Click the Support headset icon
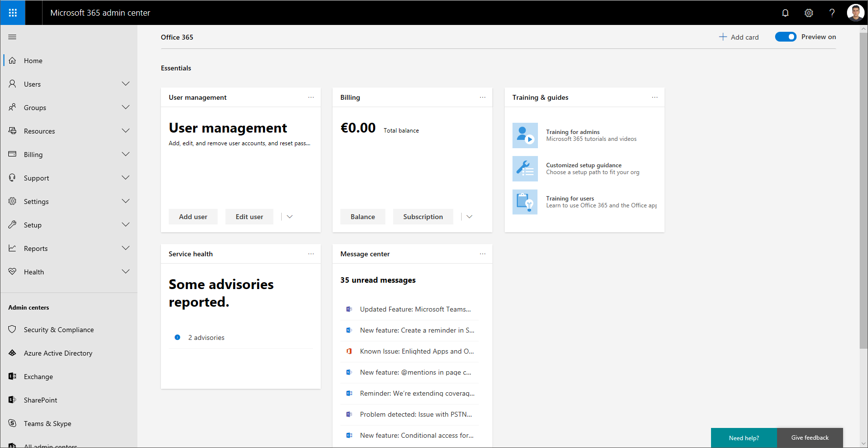The height and width of the screenshot is (448, 868). click(x=13, y=178)
